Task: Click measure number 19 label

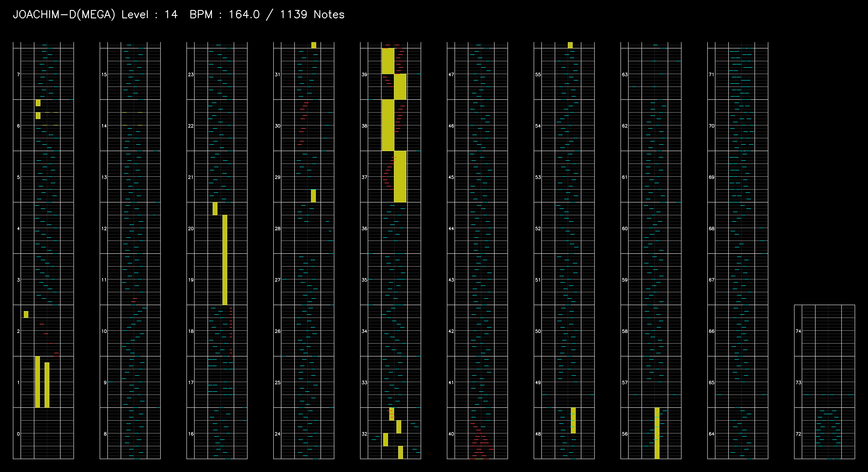Action: point(191,280)
